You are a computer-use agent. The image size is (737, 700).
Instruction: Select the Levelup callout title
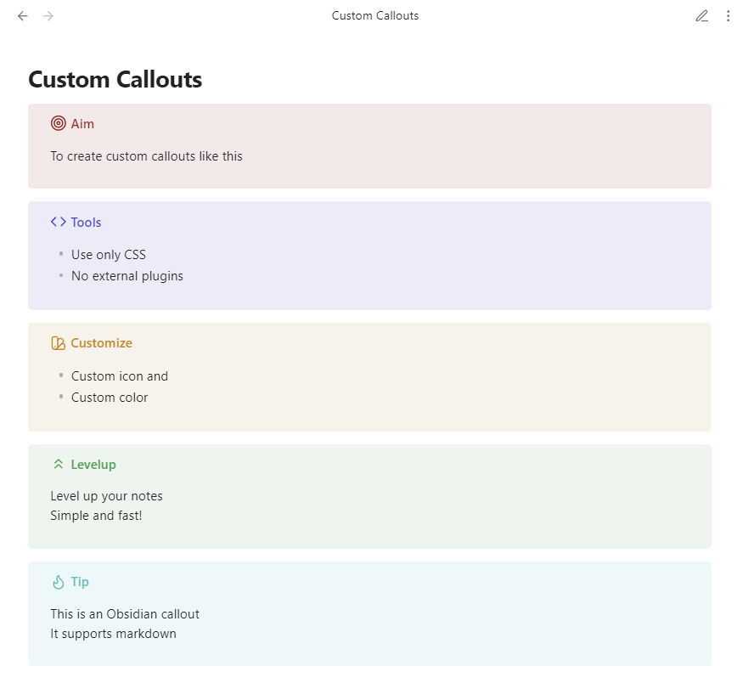pyautogui.click(x=93, y=464)
